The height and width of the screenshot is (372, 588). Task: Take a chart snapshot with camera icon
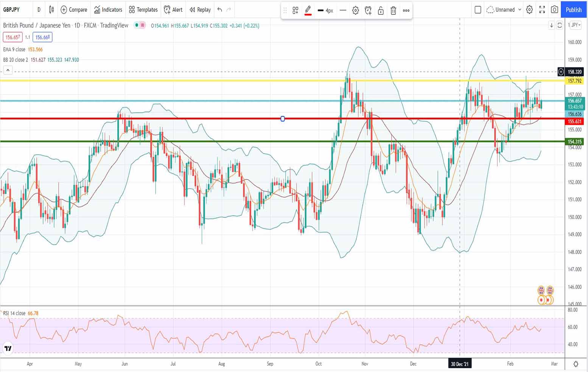pyautogui.click(x=554, y=10)
